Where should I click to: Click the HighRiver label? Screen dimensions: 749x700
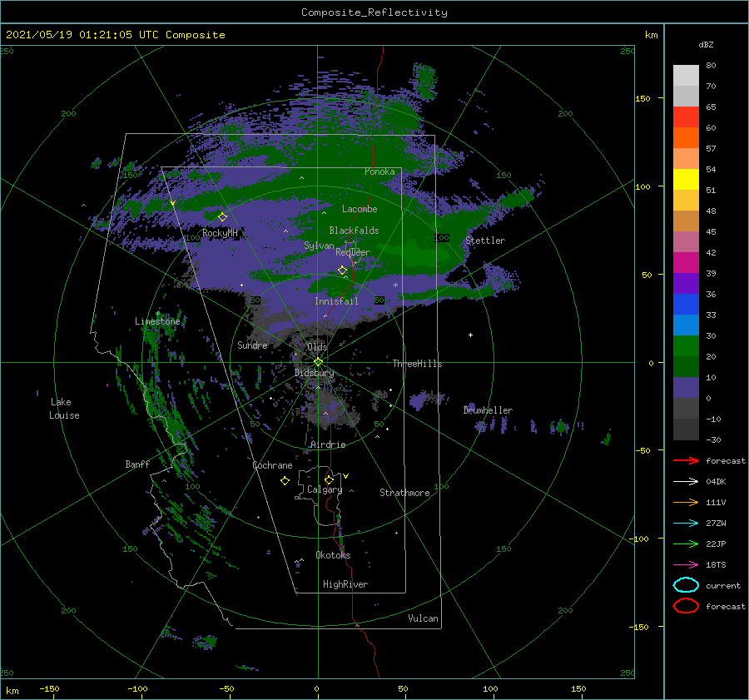345,584
